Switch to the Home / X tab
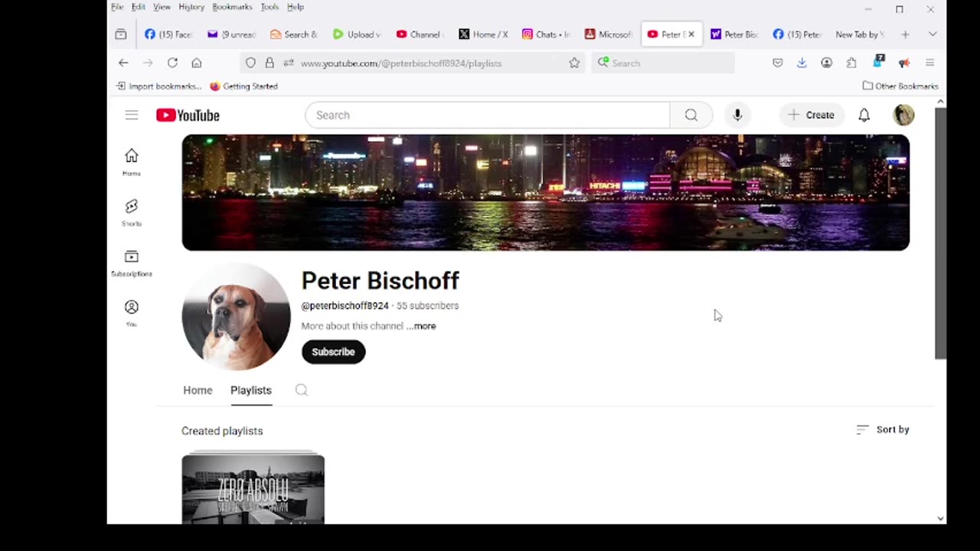 pos(482,34)
